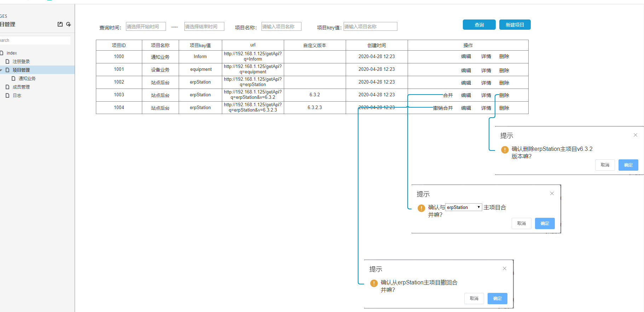This screenshot has height=312, width=644.
Task: Click 详情 for project 1000
Action: tap(486, 56)
